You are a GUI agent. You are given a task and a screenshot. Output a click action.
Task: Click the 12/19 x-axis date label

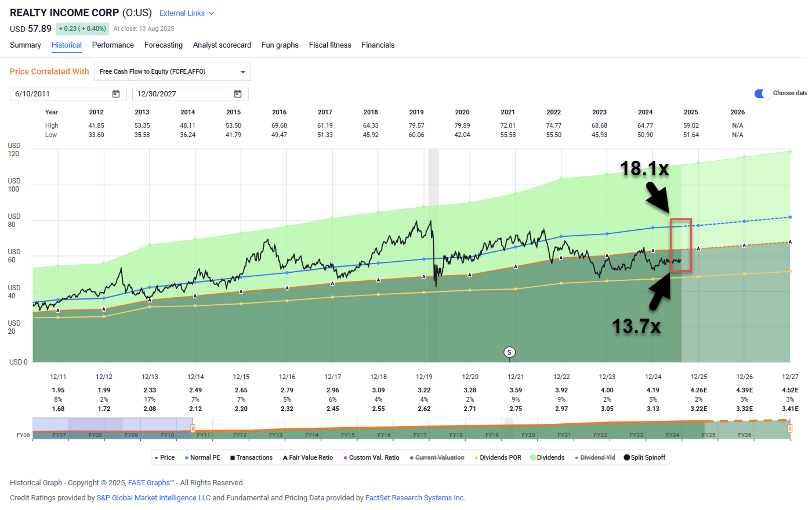(424, 377)
